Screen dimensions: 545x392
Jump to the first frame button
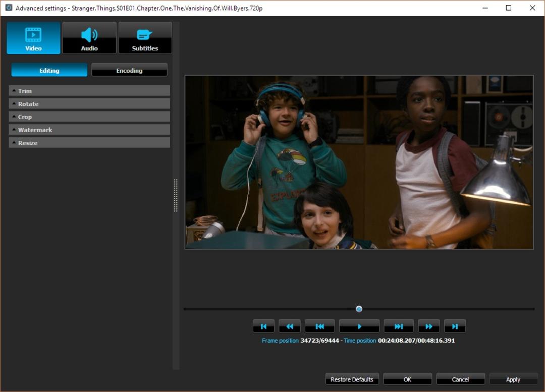[x=263, y=326]
